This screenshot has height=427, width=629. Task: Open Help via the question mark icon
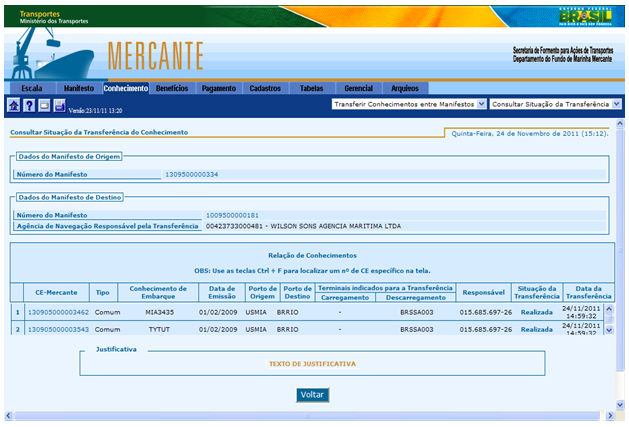(29, 105)
